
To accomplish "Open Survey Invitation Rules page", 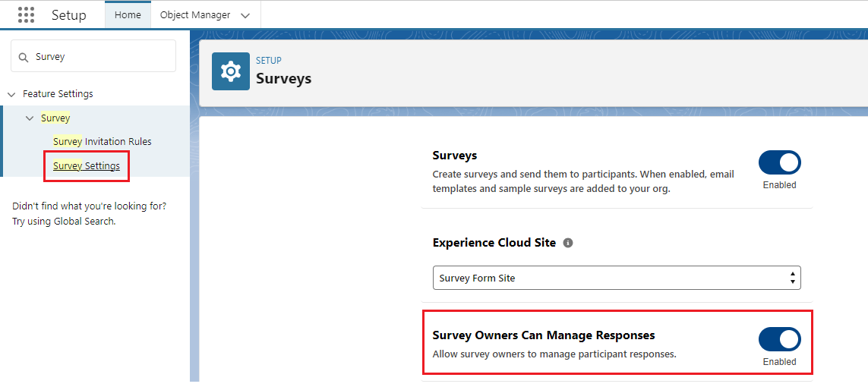I will coord(103,142).
